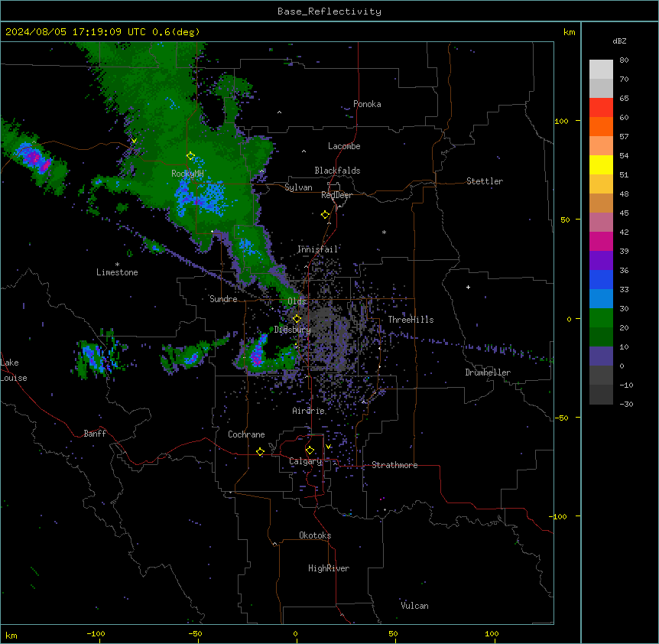This screenshot has height=644, width=659.
Task: Select the HighRiver map label
Action: click(329, 568)
